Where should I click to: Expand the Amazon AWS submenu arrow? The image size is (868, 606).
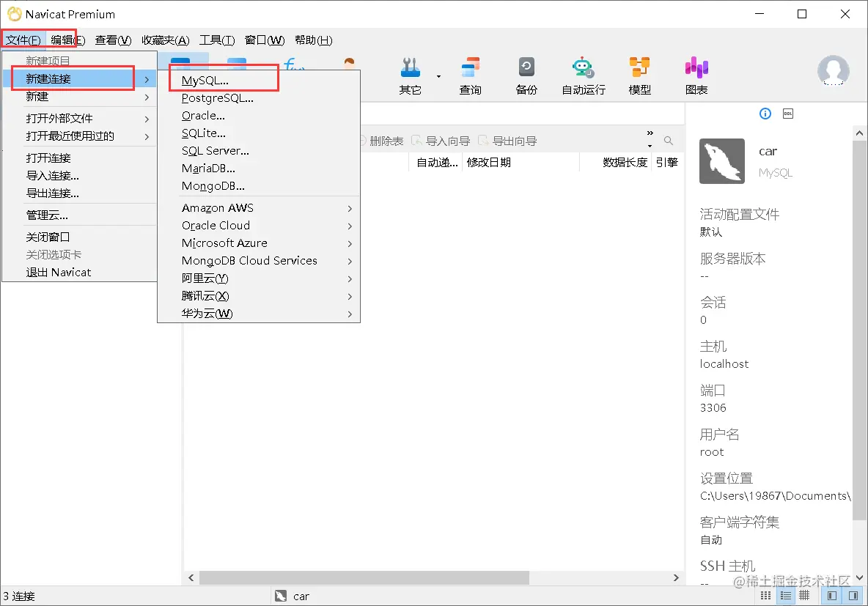[350, 209]
